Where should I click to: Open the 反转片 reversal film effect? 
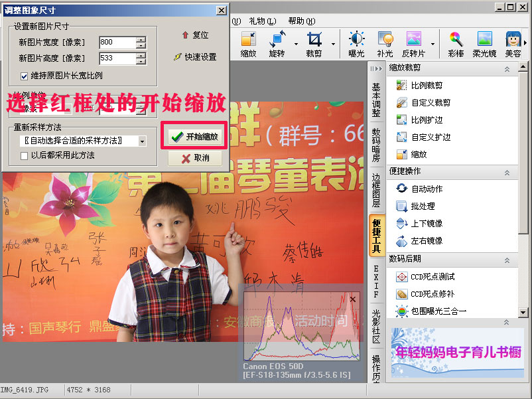(413, 44)
